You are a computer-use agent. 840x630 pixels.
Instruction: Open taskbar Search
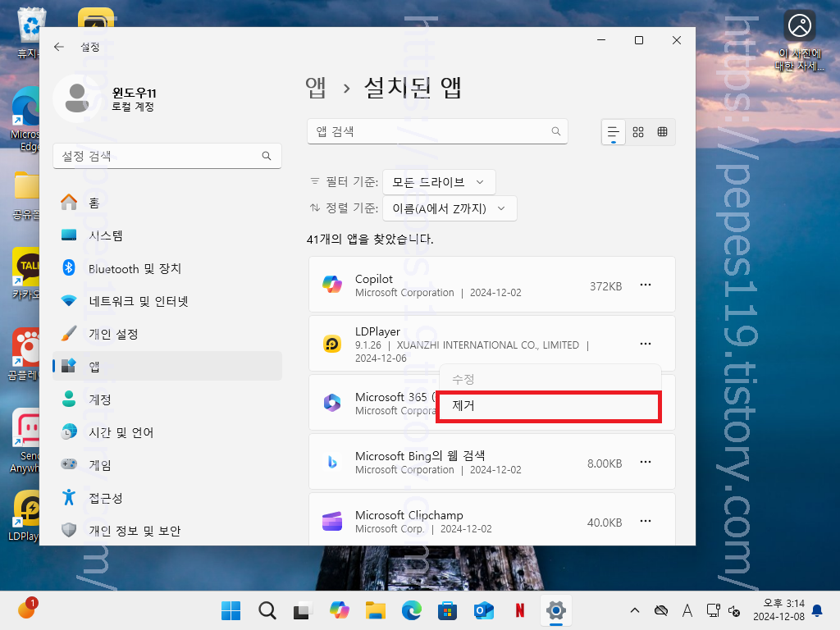(x=267, y=610)
